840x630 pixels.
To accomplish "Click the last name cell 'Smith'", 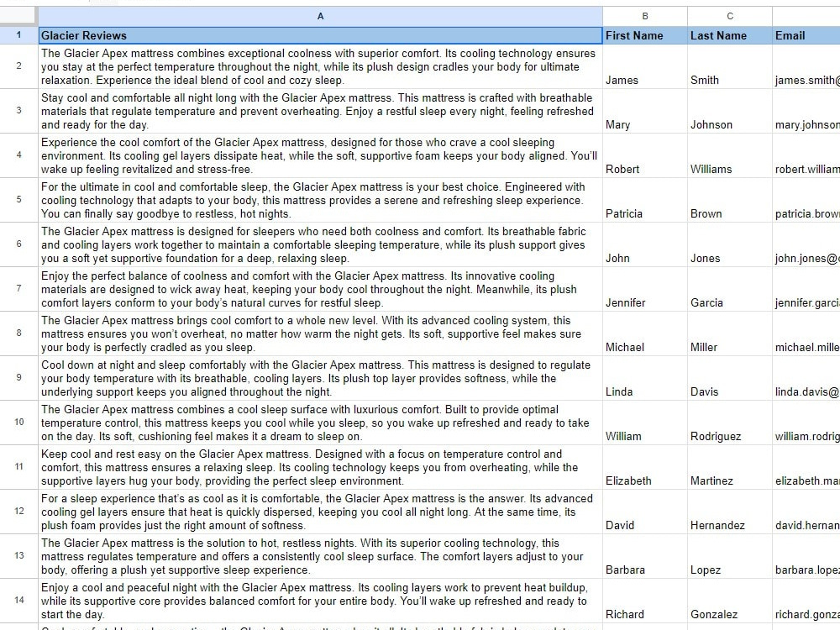I will pos(730,66).
